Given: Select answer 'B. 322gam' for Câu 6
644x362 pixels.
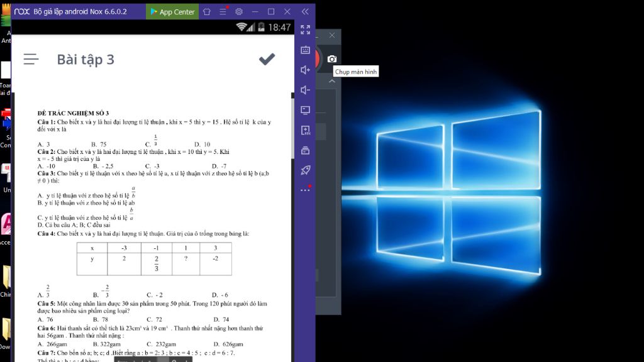Looking at the screenshot, I should point(107,344).
